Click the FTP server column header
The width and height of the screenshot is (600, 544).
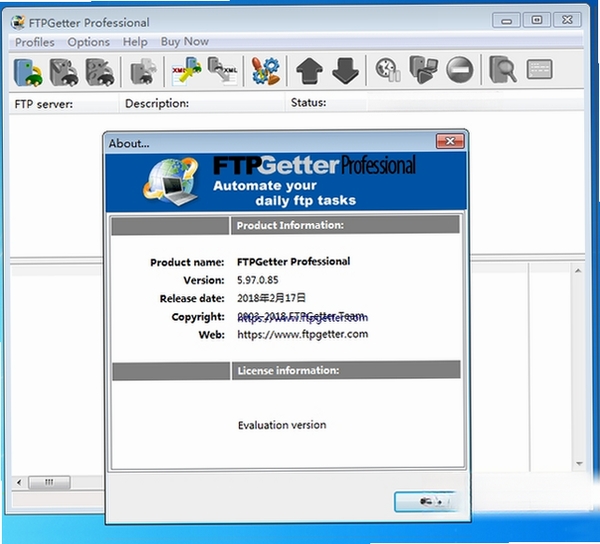(x=64, y=104)
